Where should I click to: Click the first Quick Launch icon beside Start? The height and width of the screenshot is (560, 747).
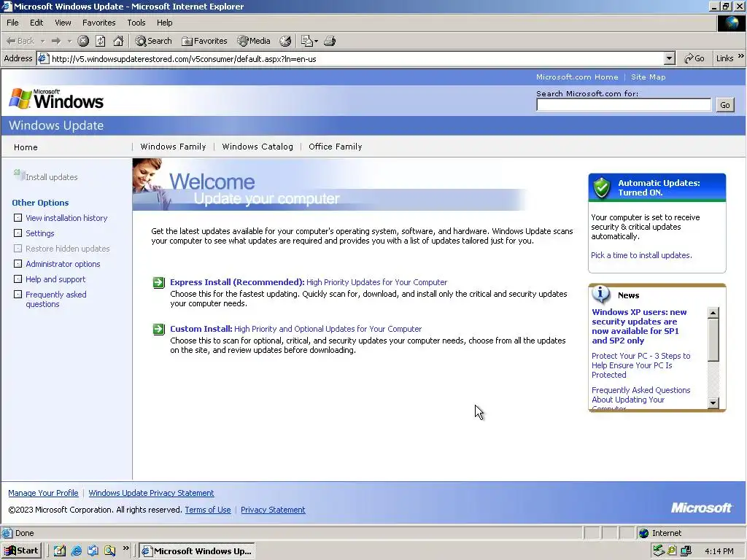click(x=60, y=551)
